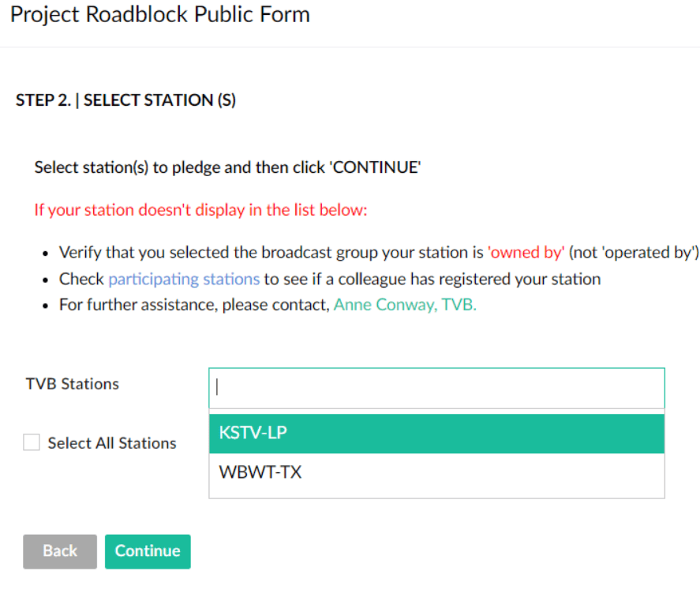This screenshot has height=590, width=700.
Task: Pick the WBWT-TX station option
Action: pos(436,473)
